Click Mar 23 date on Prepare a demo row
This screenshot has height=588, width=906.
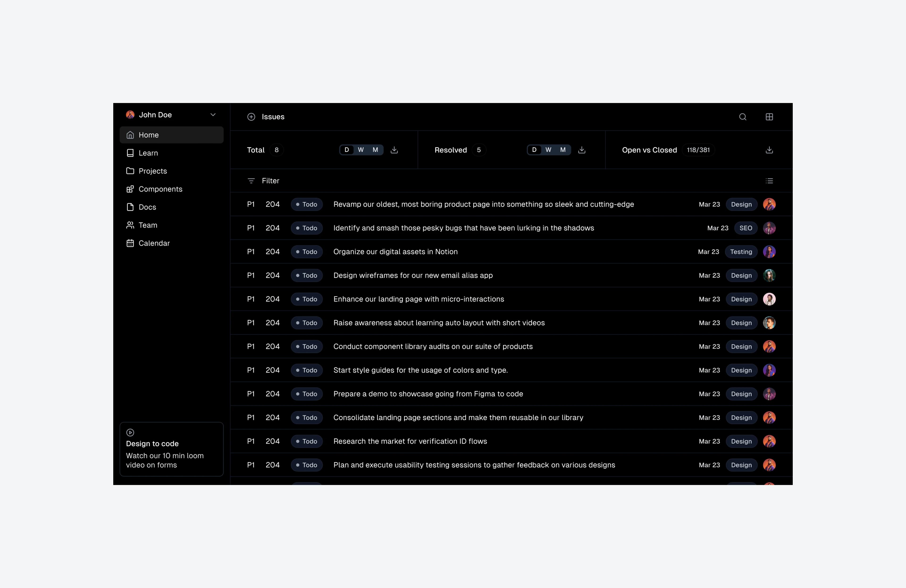click(709, 394)
